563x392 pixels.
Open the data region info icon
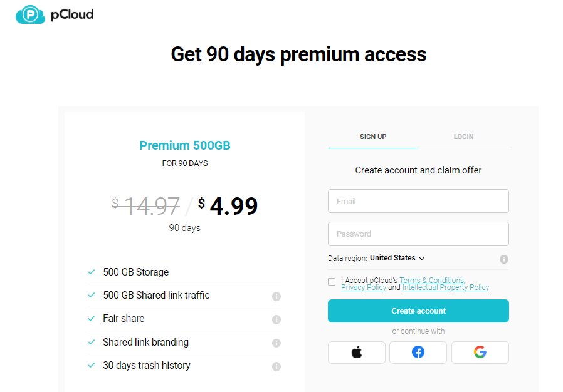coord(504,259)
